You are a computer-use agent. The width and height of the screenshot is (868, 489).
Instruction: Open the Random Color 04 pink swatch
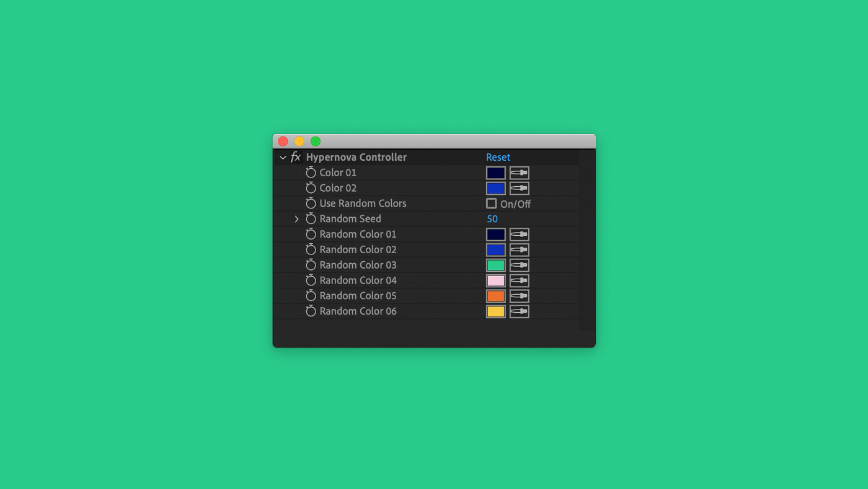pyautogui.click(x=496, y=280)
